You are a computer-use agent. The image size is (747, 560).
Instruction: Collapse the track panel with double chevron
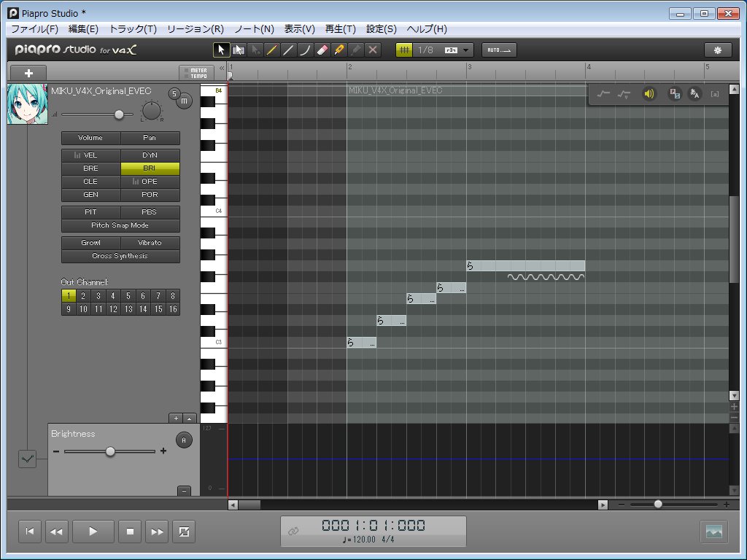click(x=222, y=68)
